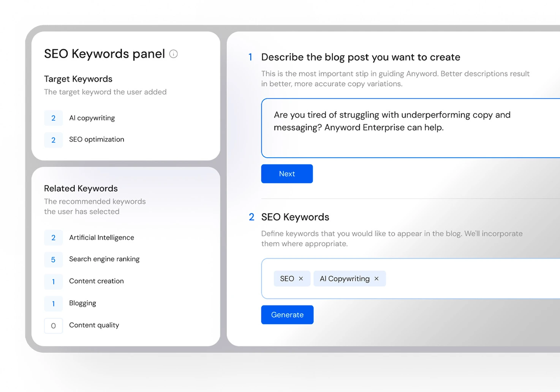Pick the Blogging related keyword
This screenshot has width=560, height=392.
(x=82, y=303)
